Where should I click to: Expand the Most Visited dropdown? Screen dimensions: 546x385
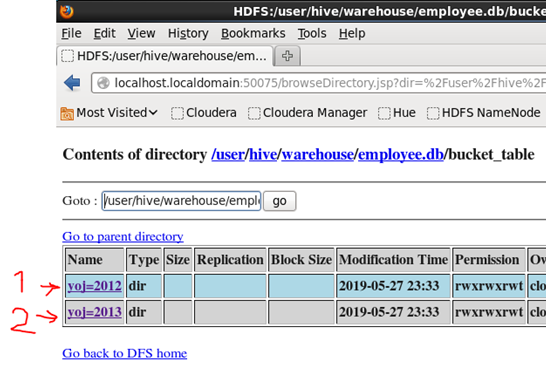pyautogui.click(x=153, y=112)
